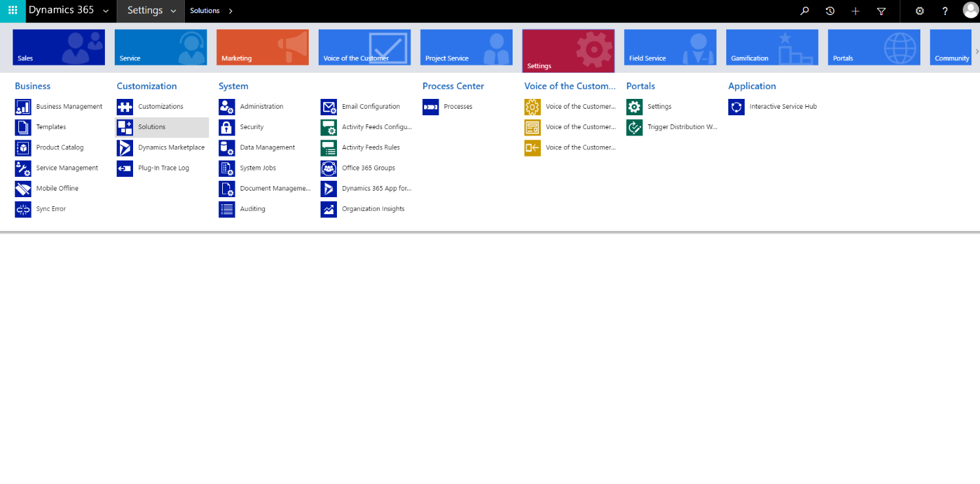Select the Service area tile

(161, 47)
